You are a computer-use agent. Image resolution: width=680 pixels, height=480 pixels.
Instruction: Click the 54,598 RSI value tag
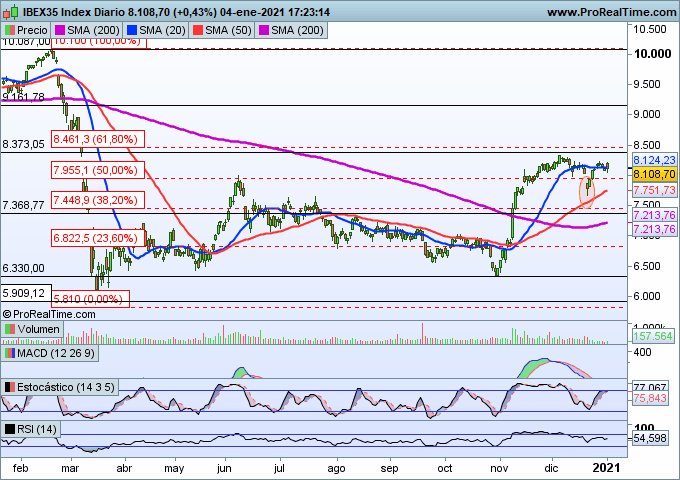click(x=650, y=438)
